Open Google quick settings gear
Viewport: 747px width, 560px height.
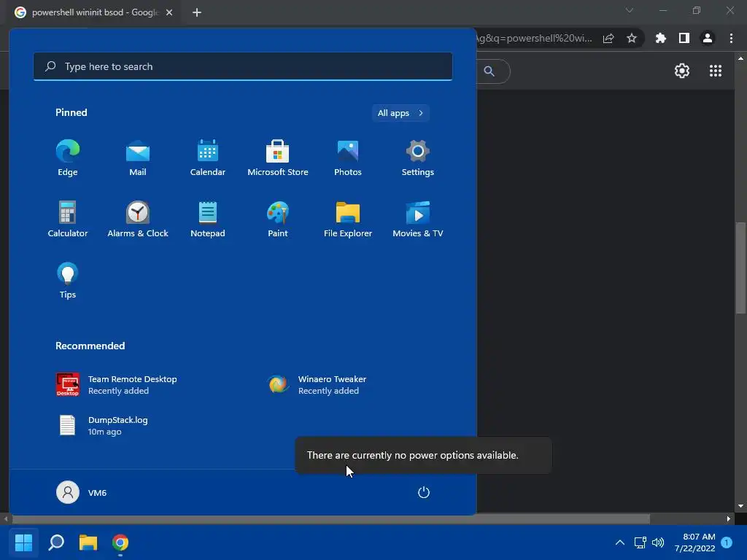(682, 71)
